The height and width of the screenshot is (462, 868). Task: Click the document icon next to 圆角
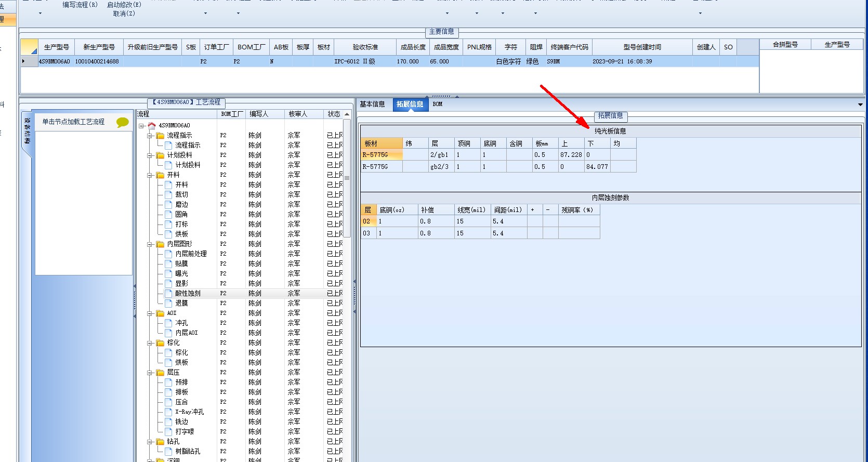(168, 214)
